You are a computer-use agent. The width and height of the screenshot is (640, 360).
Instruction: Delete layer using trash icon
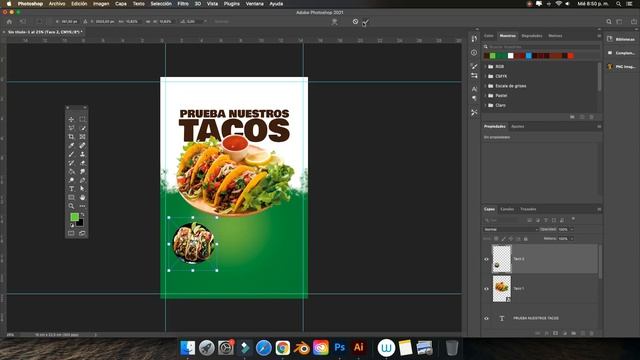click(591, 333)
